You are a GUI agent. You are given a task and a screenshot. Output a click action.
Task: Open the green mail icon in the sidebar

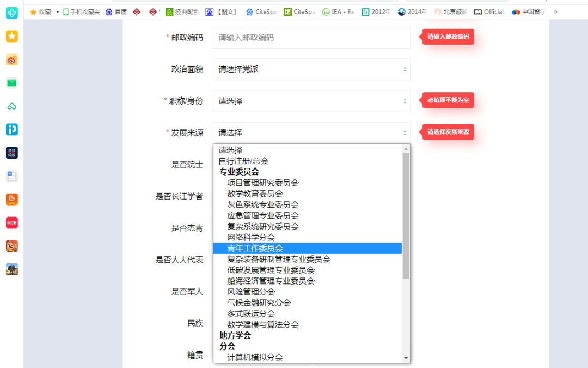coord(11,83)
